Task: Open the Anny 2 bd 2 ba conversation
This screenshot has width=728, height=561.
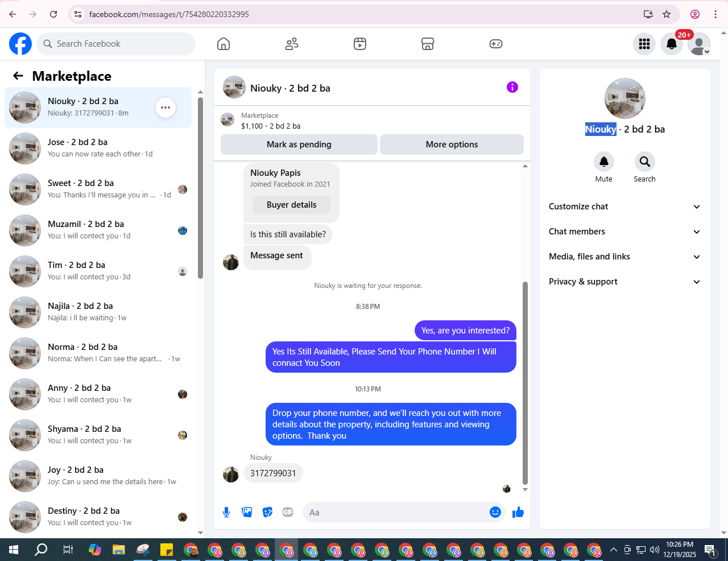Action: (x=98, y=394)
